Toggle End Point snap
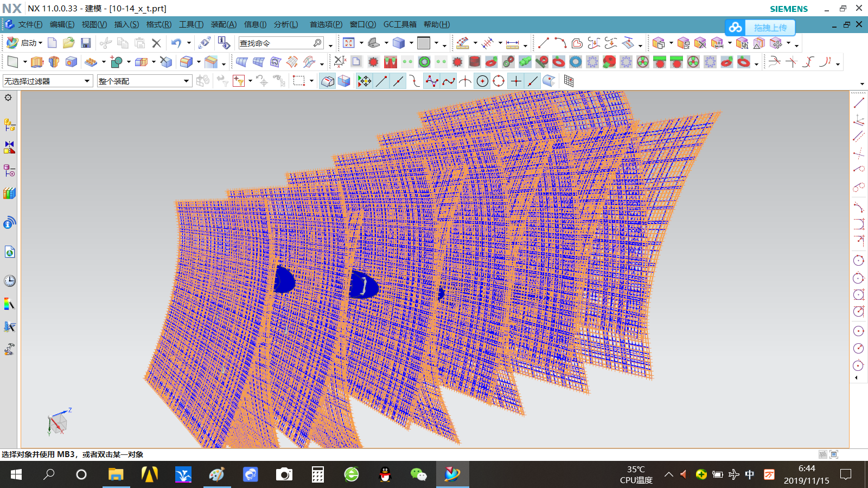This screenshot has width=868, height=488. (381, 81)
